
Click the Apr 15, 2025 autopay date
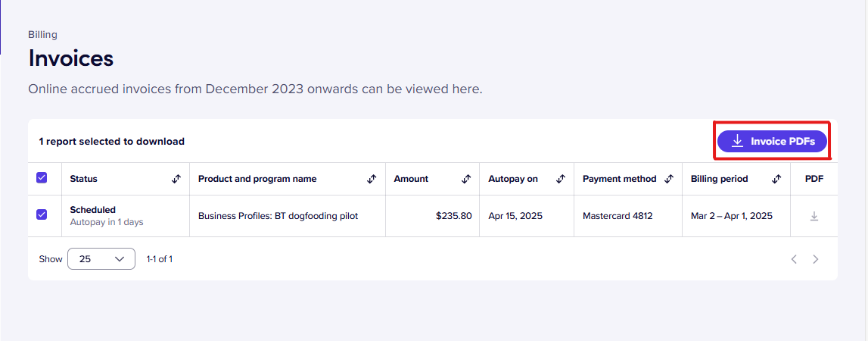[515, 216]
